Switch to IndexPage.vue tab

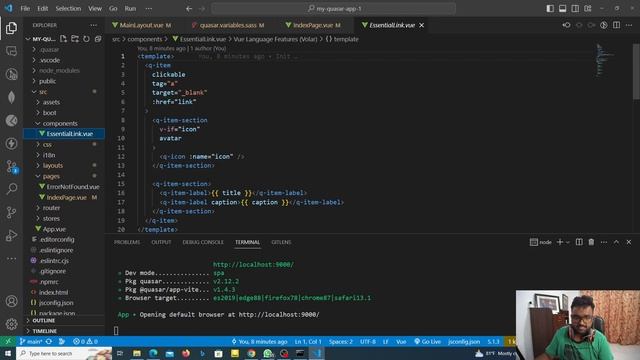point(313,25)
